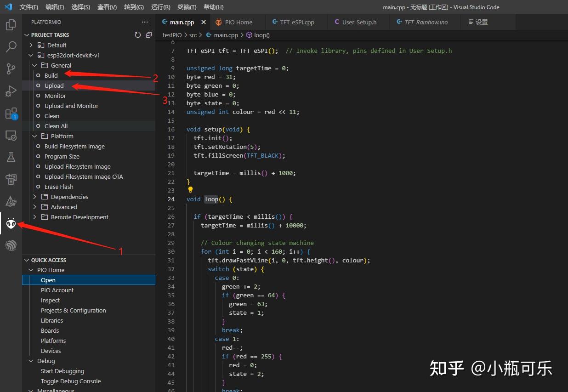
Task: Refresh the Project Tasks list
Action: tap(138, 34)
